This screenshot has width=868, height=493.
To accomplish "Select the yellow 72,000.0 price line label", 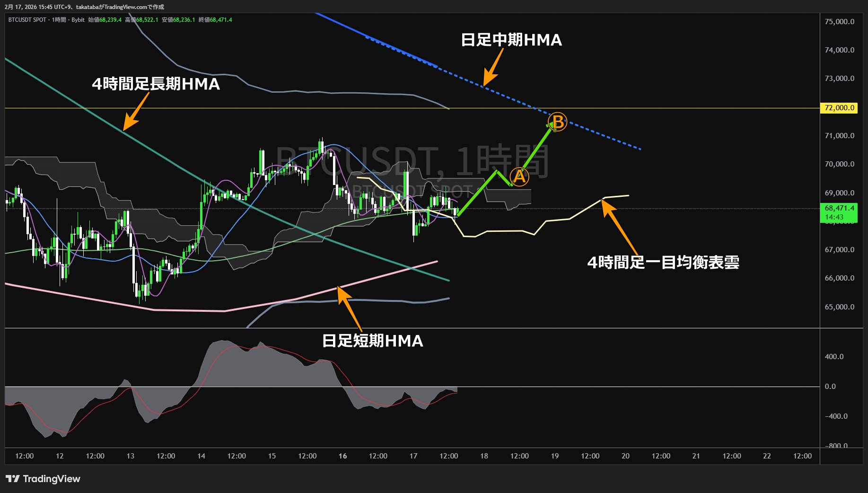I will coord(839,108).
